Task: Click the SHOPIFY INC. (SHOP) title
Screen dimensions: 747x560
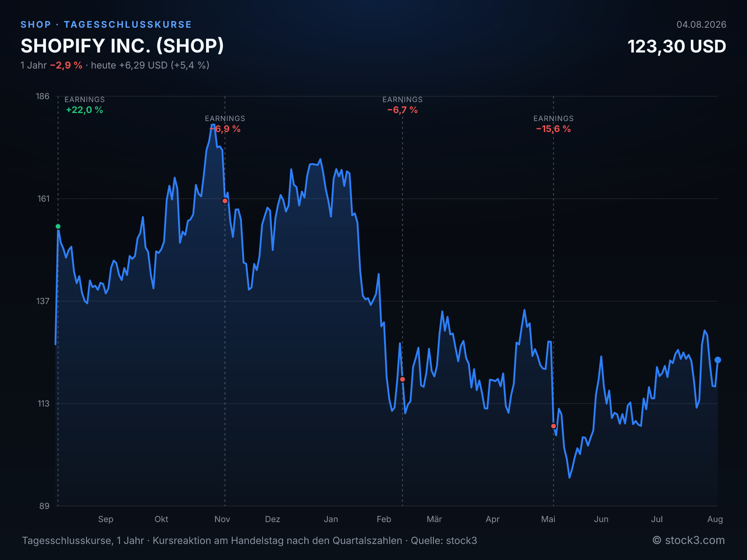Action: (122, 46)
